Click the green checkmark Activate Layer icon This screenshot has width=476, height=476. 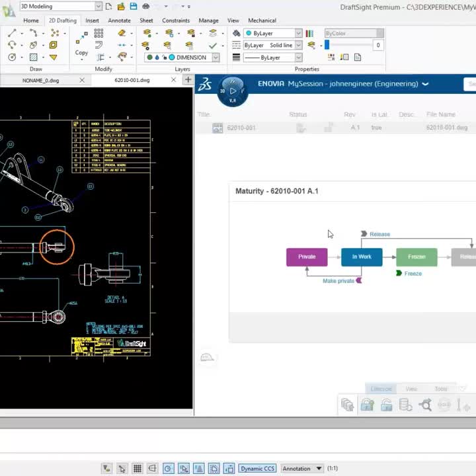point(213,46)
